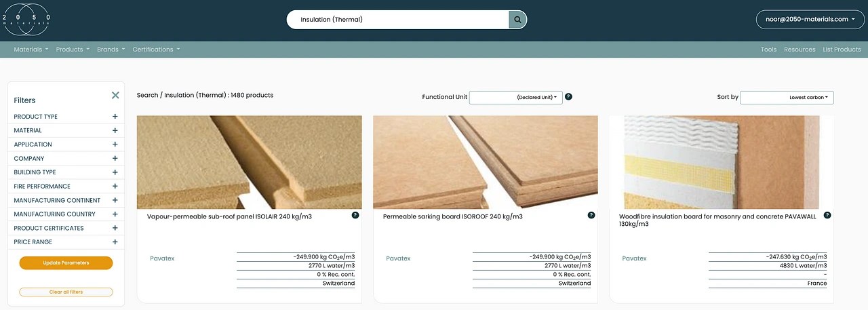This screenshot has height=310, width=868.
Task: Click help icon on ISOLAIR product card
Action: [355, 215]
